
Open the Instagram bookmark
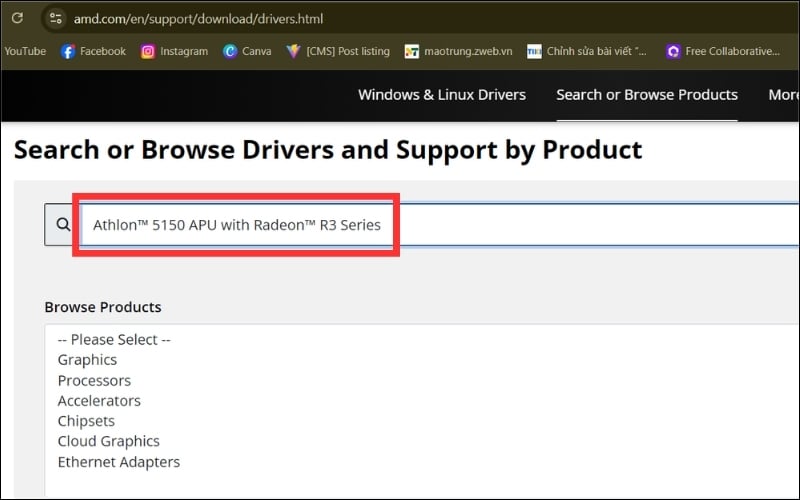click(x=174, y=51)
